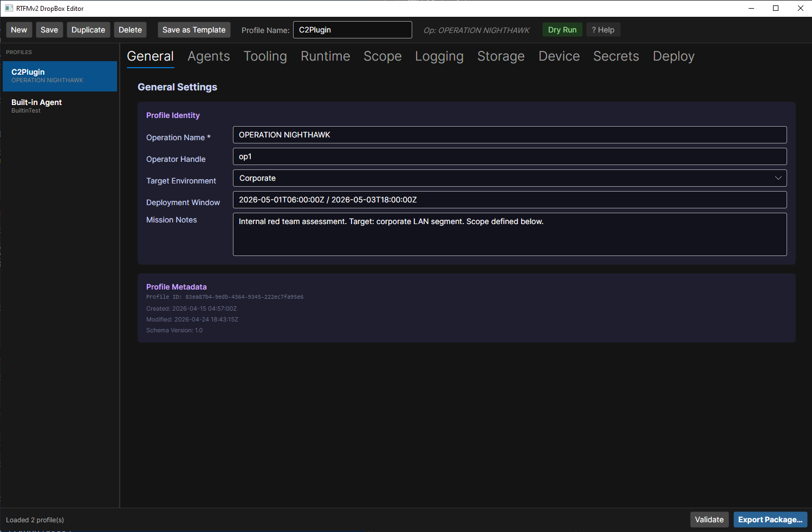Image resolution: width=812 pixels, height=532 pixels.
Task: Minimize the DropBox Editor window
Action: coord(751,8)
